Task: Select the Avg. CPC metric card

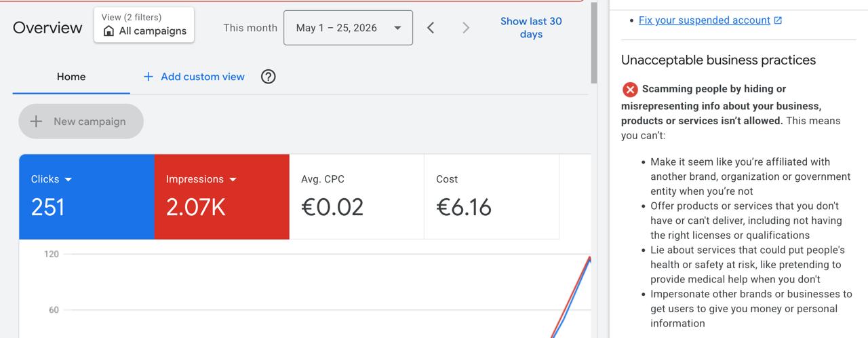Action: pos(357,197)
